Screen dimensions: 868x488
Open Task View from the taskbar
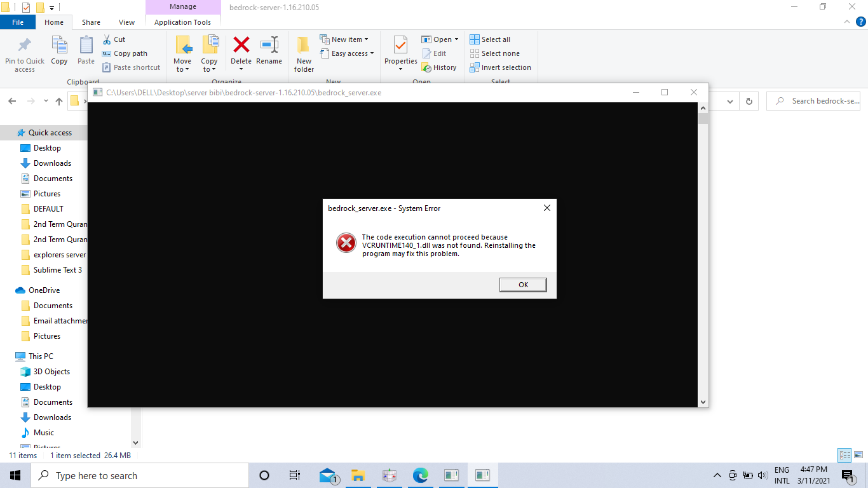(x=295, y=475)
